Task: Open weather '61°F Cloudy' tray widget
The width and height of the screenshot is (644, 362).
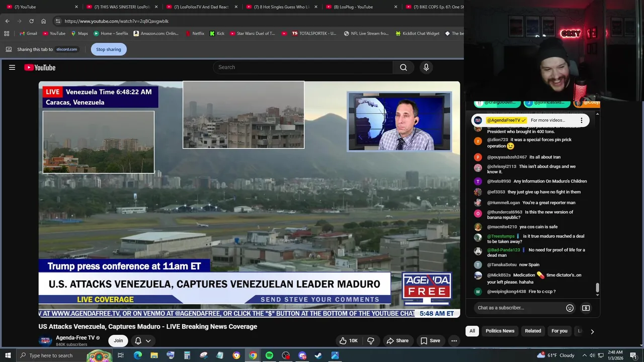Action: pyautogui.click(x=555, y=355)
